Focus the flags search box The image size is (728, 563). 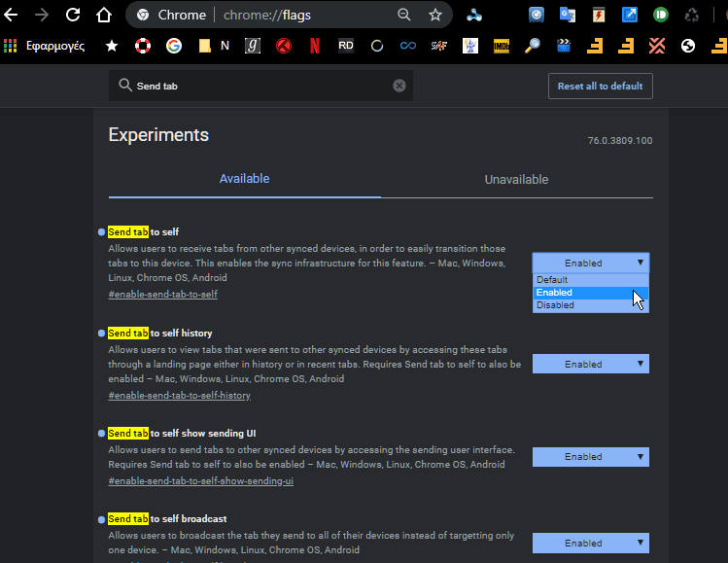click(x=260, y=86)
